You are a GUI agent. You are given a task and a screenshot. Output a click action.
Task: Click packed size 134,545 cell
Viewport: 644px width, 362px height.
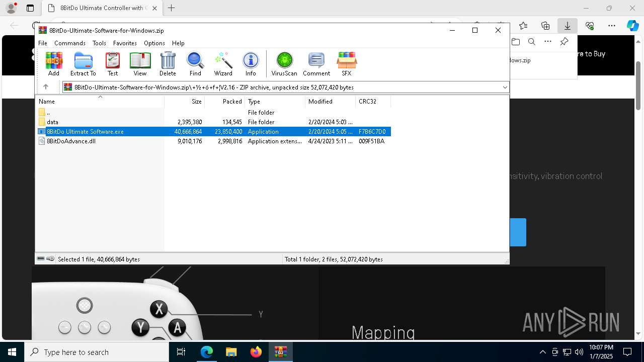pyautogui.click(x=232, y=122)
